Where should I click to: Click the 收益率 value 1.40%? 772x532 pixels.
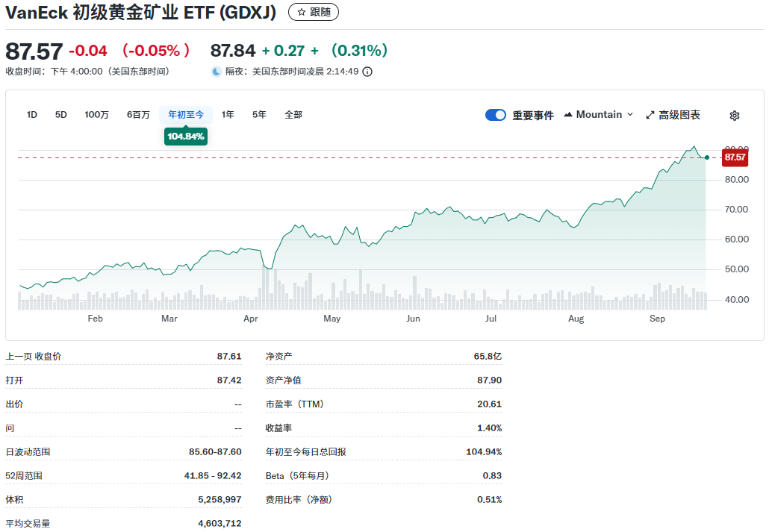tap(489, 428)
